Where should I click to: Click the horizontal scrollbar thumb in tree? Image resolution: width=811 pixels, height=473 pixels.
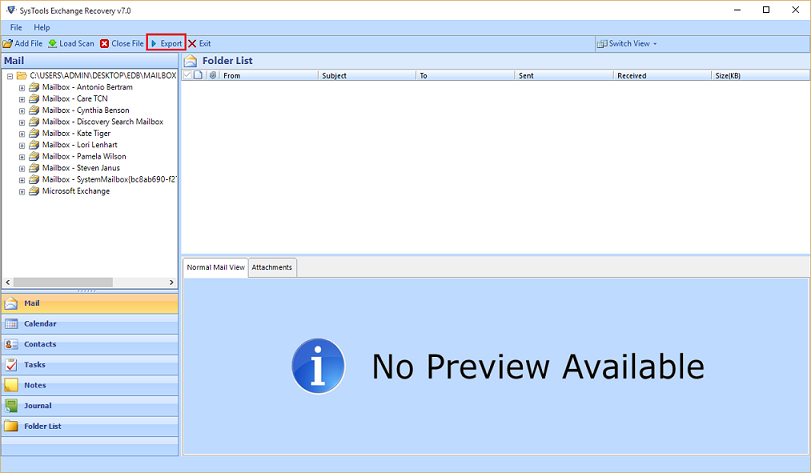(x=63, y=282)
